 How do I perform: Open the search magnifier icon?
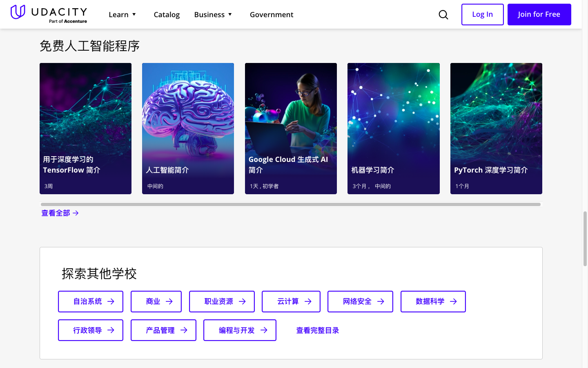pos(443,15)
